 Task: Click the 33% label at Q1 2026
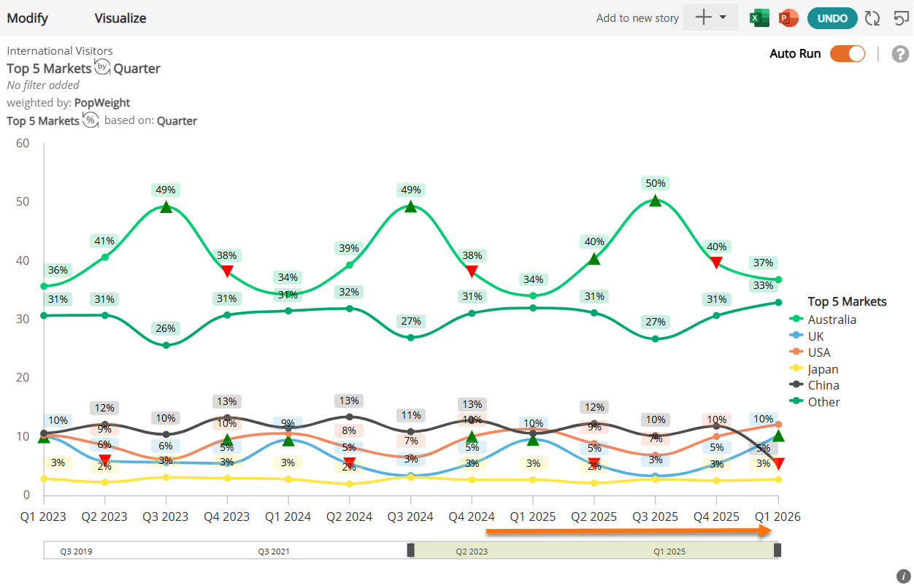click(764, 285)
